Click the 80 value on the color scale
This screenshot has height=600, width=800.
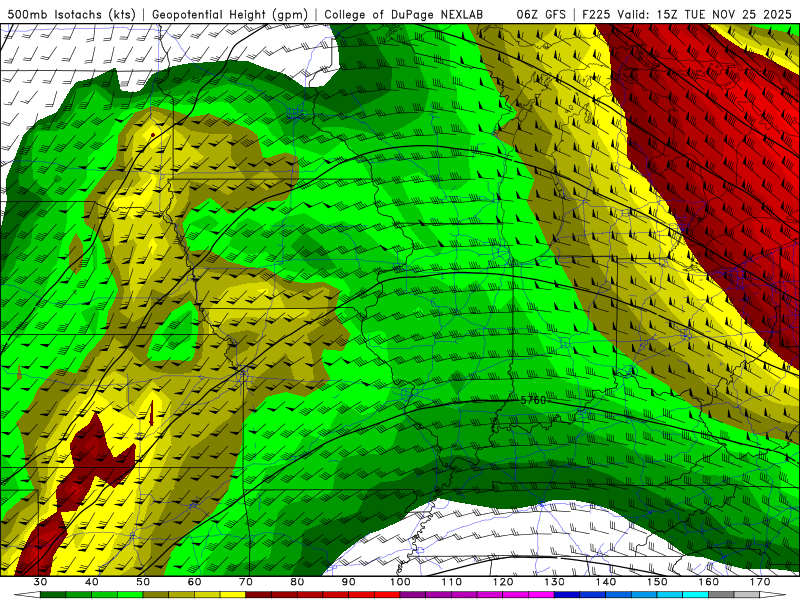(297, 582)
